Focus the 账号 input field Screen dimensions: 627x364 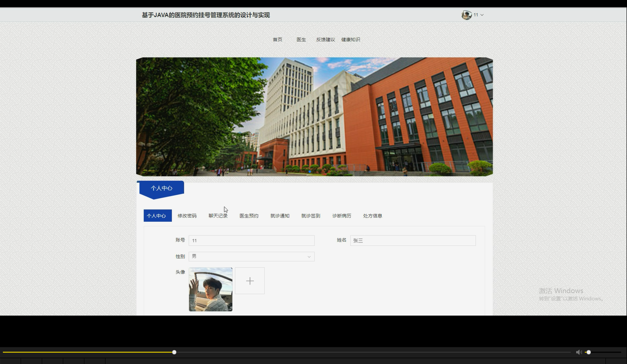(251, 240)
